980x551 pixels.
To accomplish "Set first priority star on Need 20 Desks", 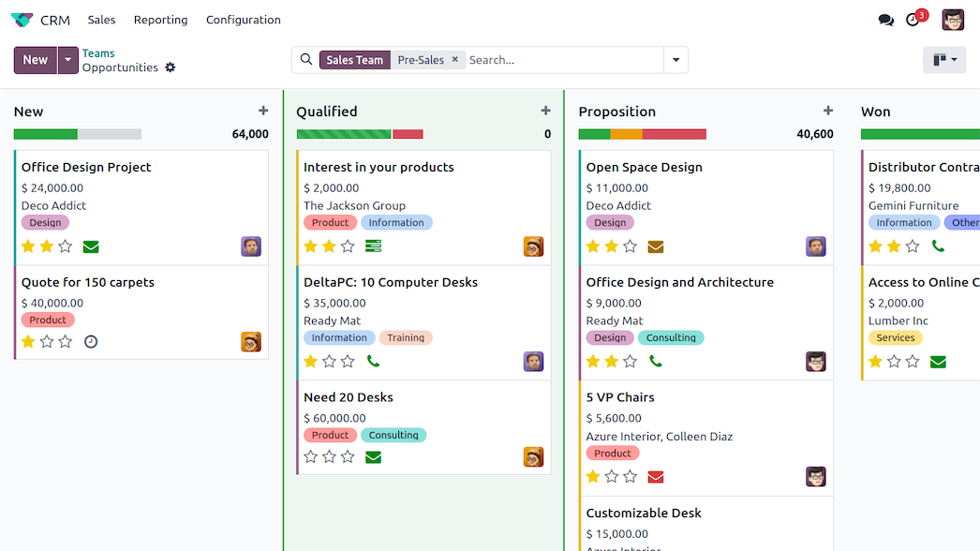I will tap(311, 456).
